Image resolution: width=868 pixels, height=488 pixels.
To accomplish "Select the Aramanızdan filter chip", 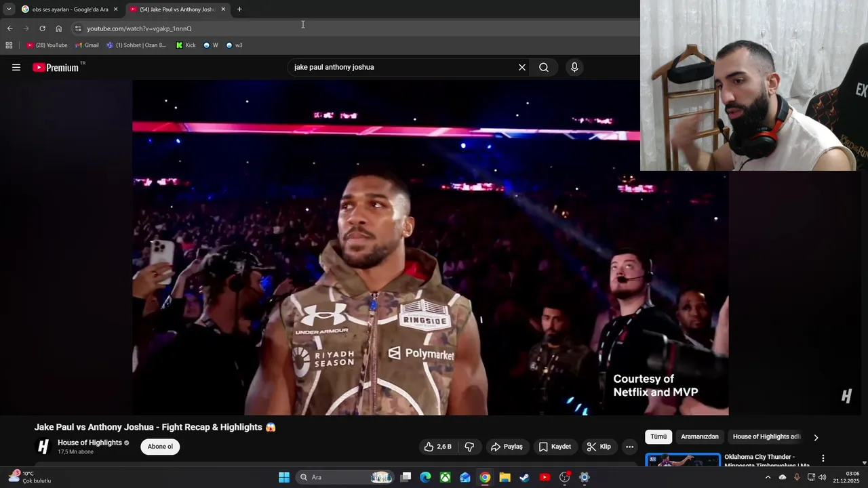I will tap(700, 436).
